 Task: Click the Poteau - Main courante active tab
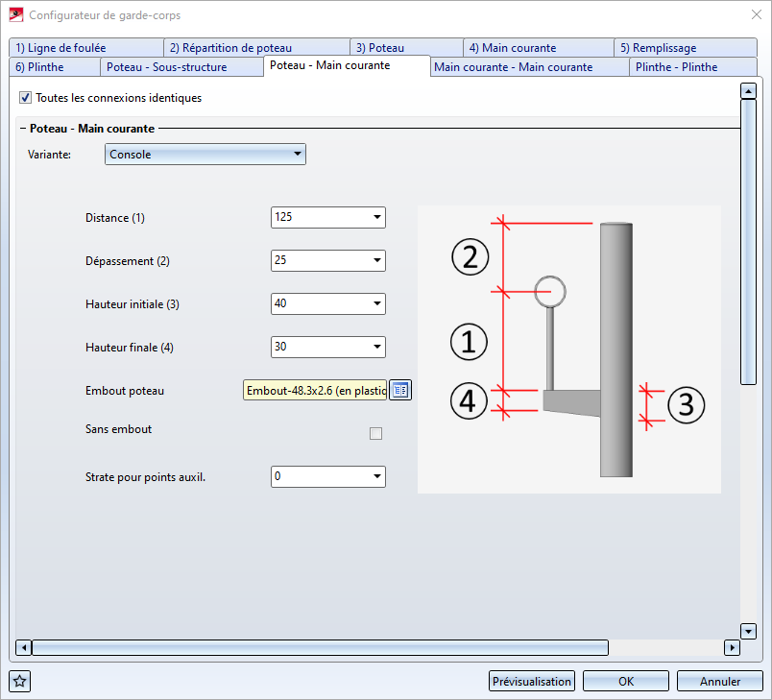pos(347,65)
